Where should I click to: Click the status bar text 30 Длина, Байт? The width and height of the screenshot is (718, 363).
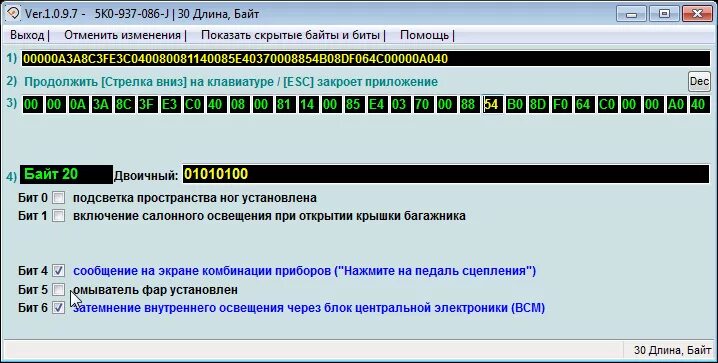(x=672, y=350)
